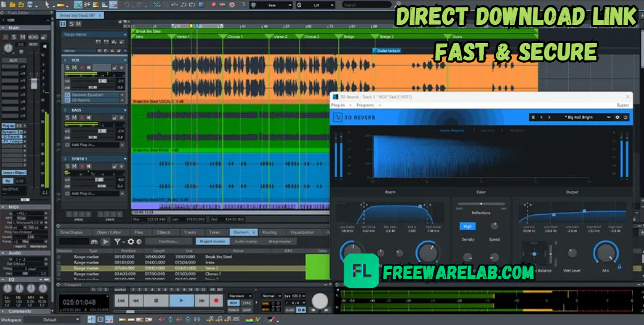Mute the SYNTH 1 track
This screenshot has height=325, width=644.
(74, 166)
